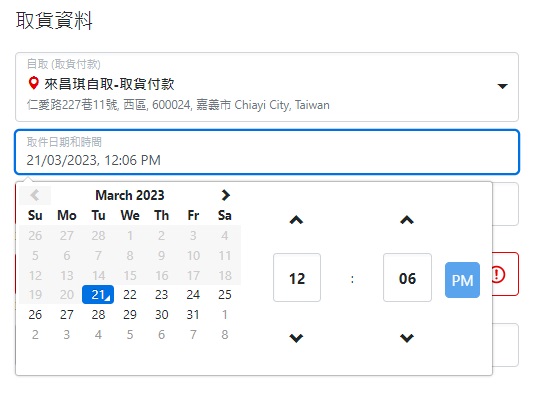The width and height of the screenshot is (535, 399).
Task: Select March 24 in the calendar
Action: pyautogui.click(x=193, y=295)
